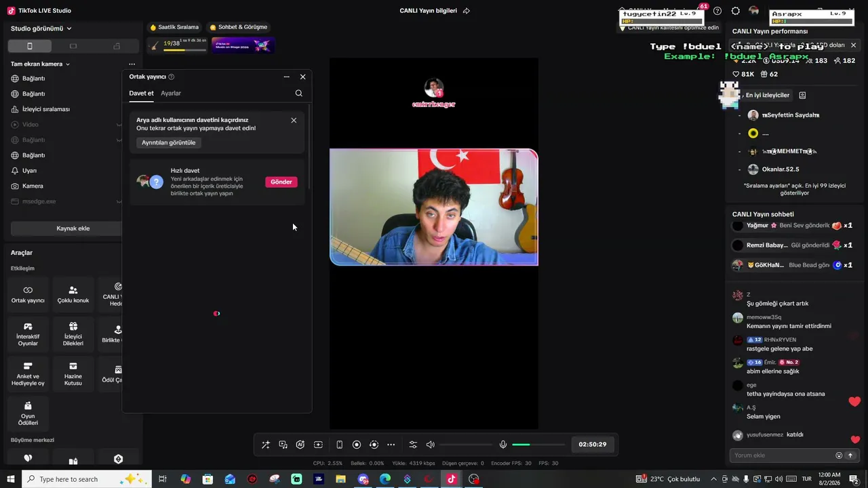Open the magic effects wand in bottom toolbar
Screen dimensions: 868x488
pyautogui.click(x=266, y=445)
